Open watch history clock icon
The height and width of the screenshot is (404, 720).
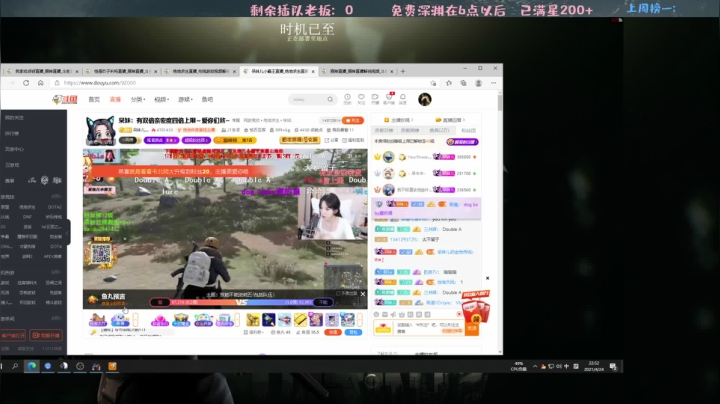click(x=347, y=99)
